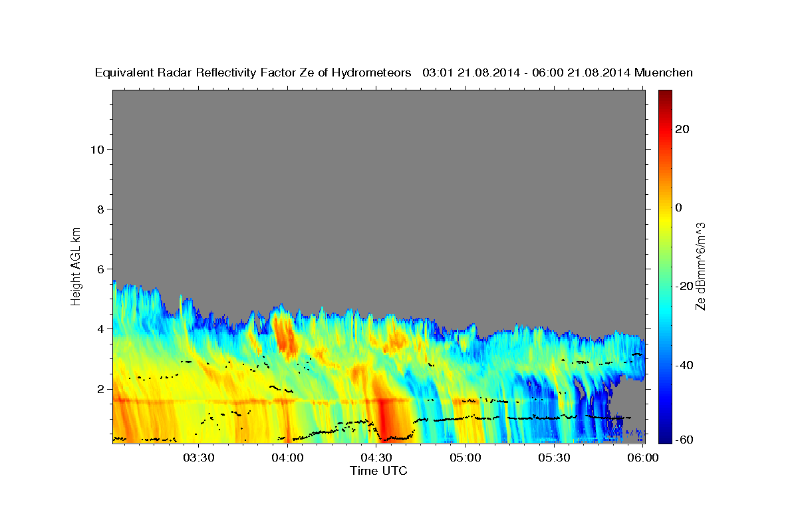Click the 'Muenchen' location in the title
Viewport: 798px width, 532px height.
tap(664, 72)
